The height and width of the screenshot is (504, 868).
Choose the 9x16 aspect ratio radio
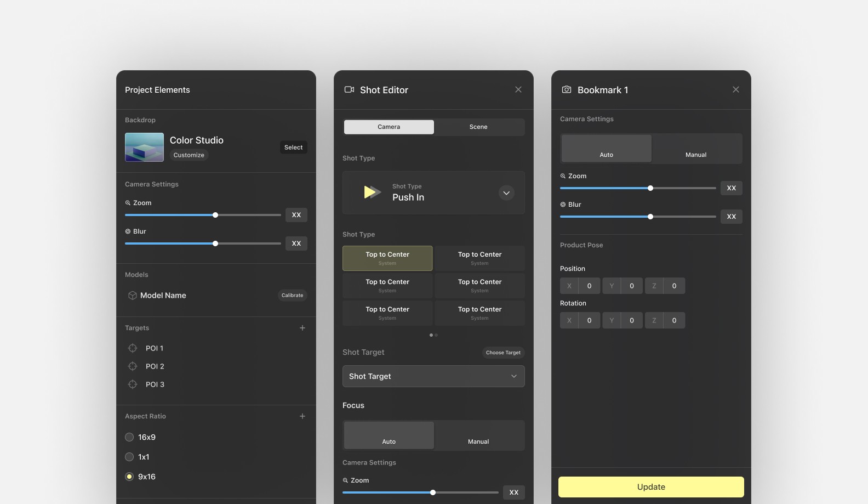(129, 477)
